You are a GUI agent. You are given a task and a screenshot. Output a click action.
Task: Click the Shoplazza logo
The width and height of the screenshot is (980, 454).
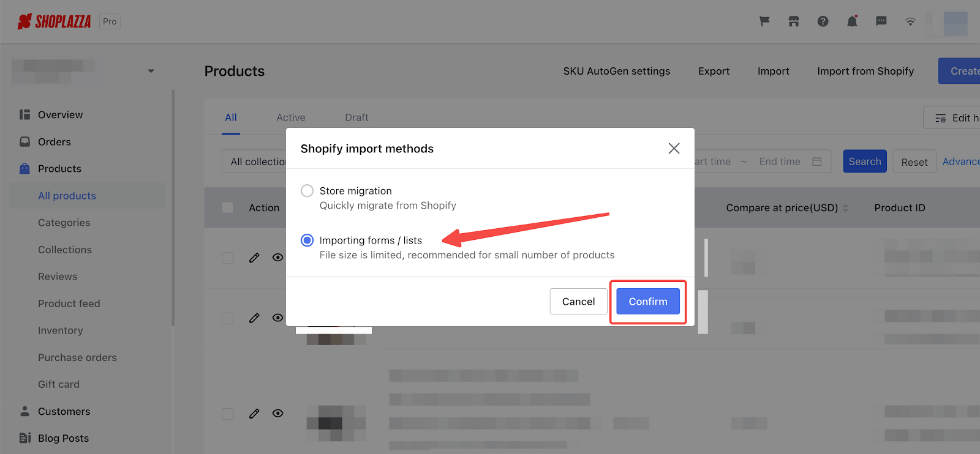(x=54, y=22)
